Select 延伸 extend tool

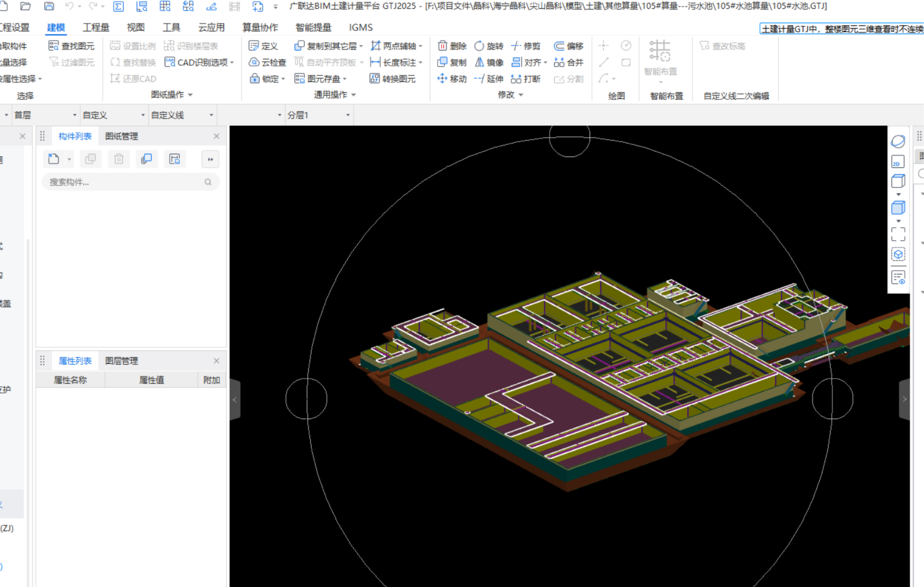(489, 79)
